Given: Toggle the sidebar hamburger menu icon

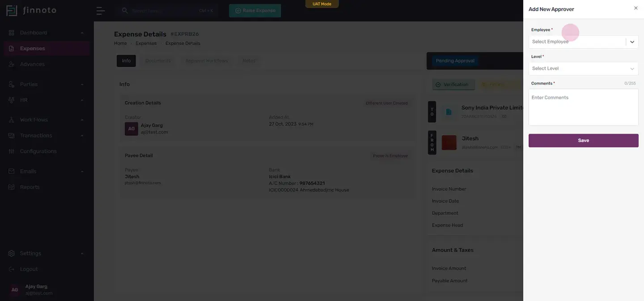Looking at the screenshot, I should point(101,10).
